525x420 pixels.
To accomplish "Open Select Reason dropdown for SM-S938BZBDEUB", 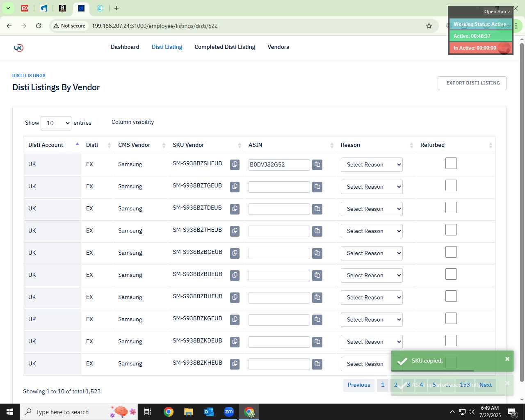I will click(372, 275).
